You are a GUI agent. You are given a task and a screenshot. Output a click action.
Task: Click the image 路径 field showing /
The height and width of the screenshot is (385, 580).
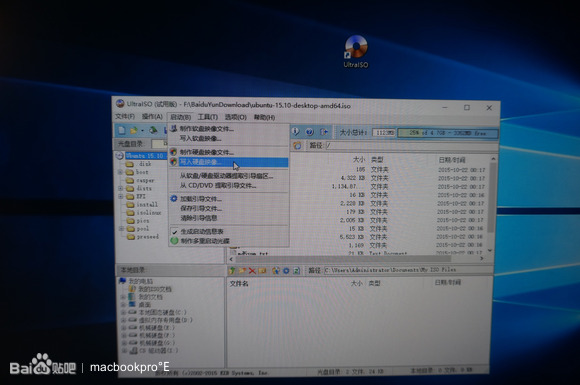[411, 146]
